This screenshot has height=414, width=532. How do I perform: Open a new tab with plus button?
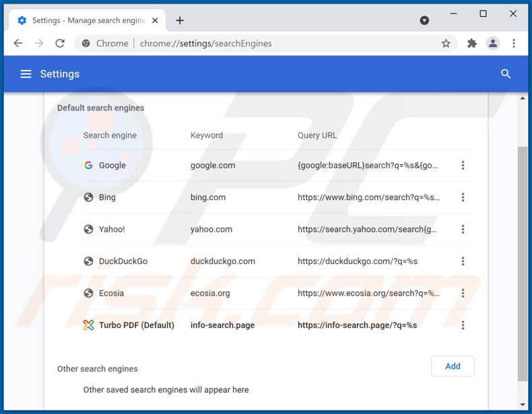click(x=180, y=21)
